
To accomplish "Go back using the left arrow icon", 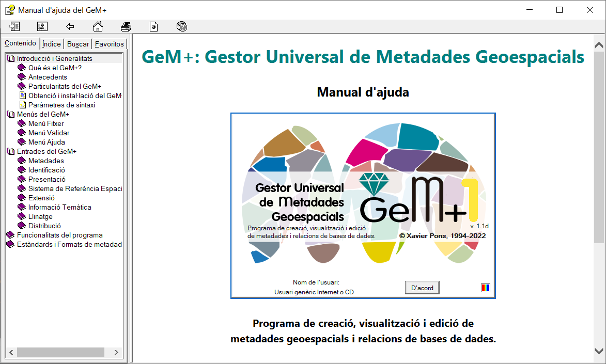I will (x=70, y=26).
